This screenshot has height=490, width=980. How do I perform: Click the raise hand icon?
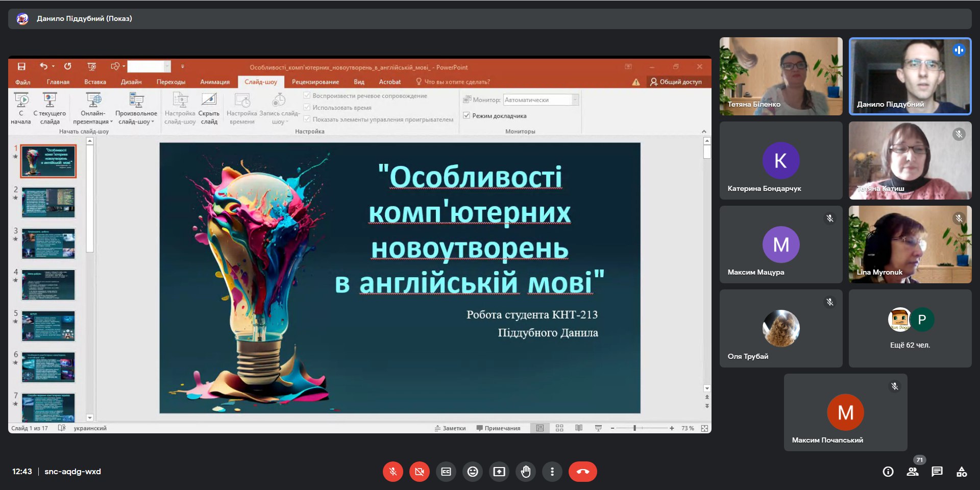526,472
